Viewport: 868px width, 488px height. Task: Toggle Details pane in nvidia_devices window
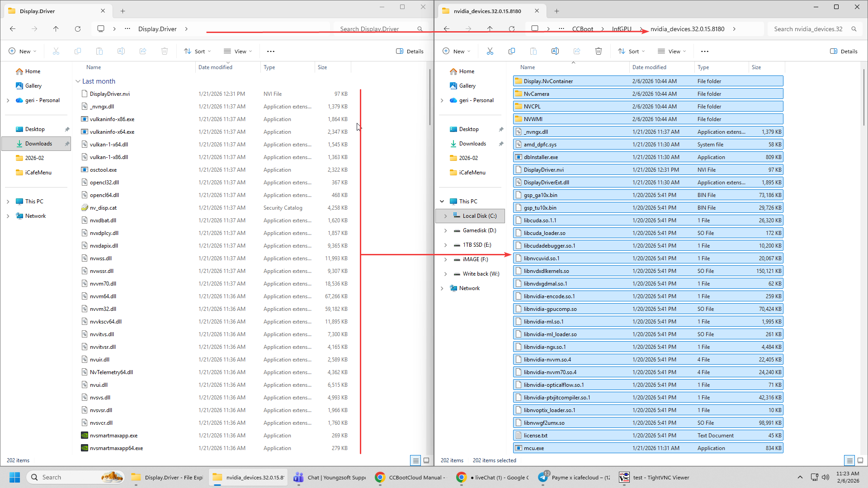pyautogui.click(x=844, y=52)
